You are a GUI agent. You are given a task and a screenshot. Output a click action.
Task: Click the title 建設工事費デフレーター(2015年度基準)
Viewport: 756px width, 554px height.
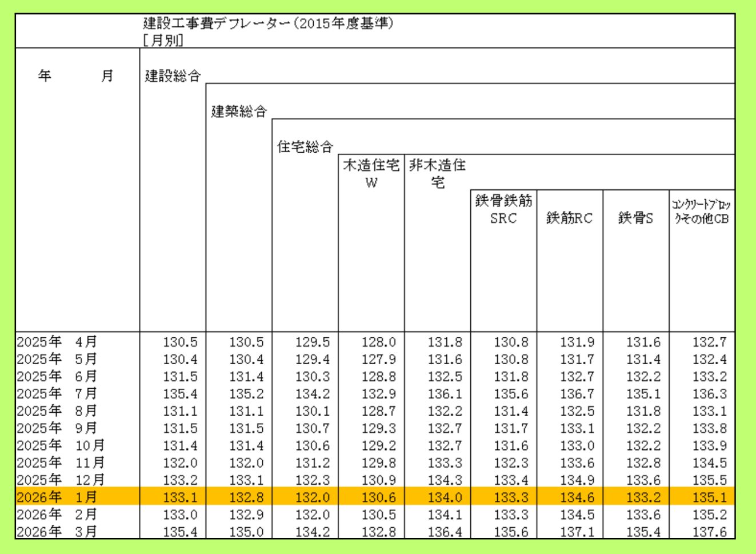click(x=268, y=23)
